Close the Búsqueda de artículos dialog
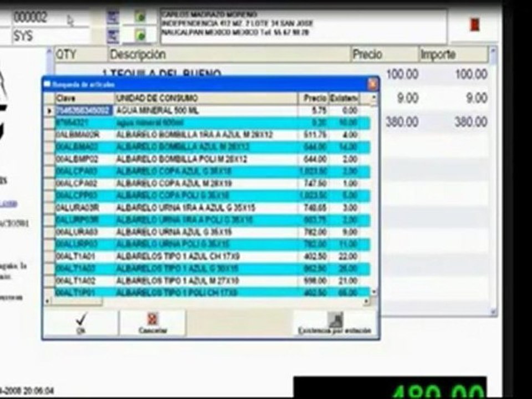This screenshot has width=532, height=399. point(372,84)
